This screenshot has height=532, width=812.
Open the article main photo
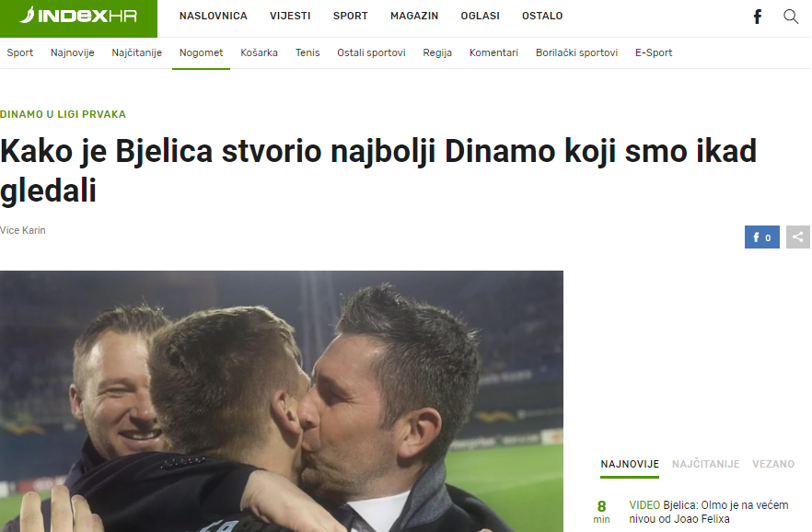[x=281, y=401]
